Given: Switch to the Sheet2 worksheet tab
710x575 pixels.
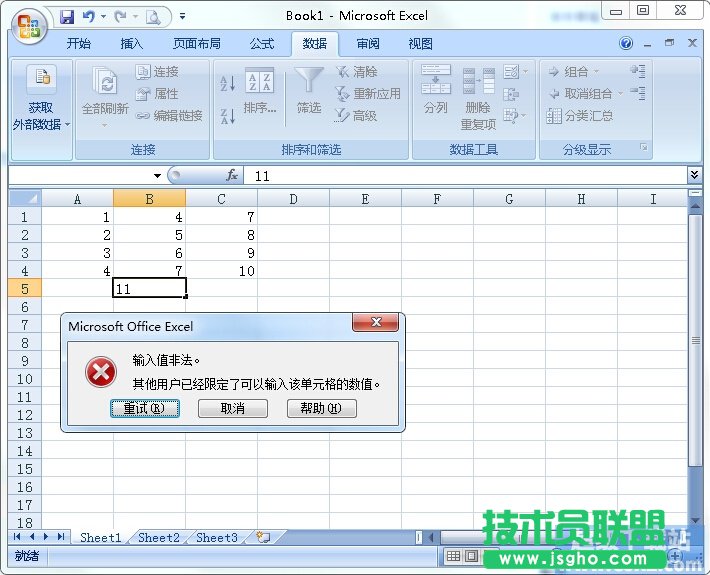Looking at the screenshot, I should click(x=158, y=537).
